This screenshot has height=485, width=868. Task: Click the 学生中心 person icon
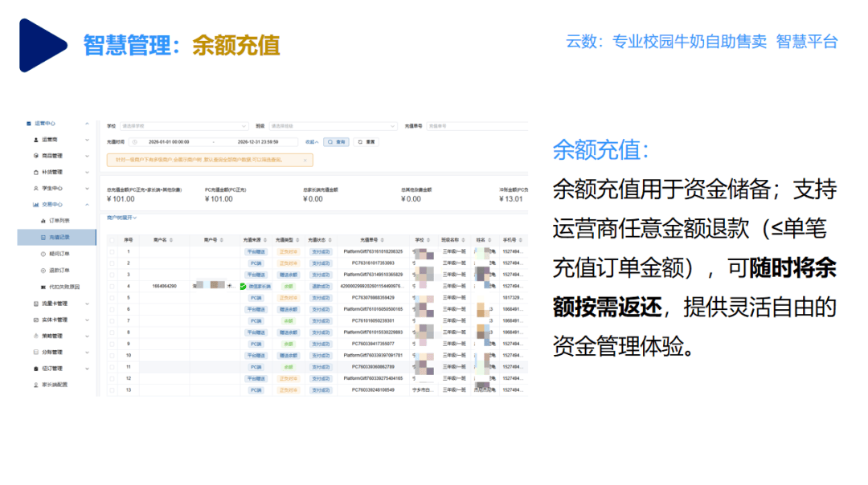click(x=35, y=189)
